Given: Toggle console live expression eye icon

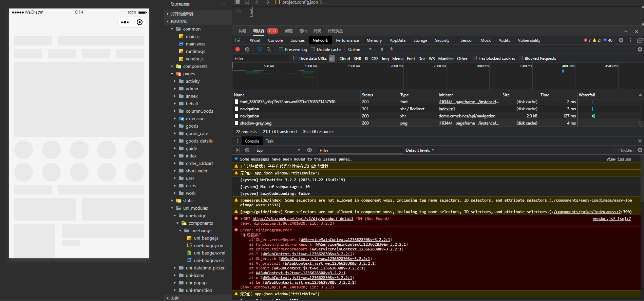Looking at the screenshot, I should 309,150.
